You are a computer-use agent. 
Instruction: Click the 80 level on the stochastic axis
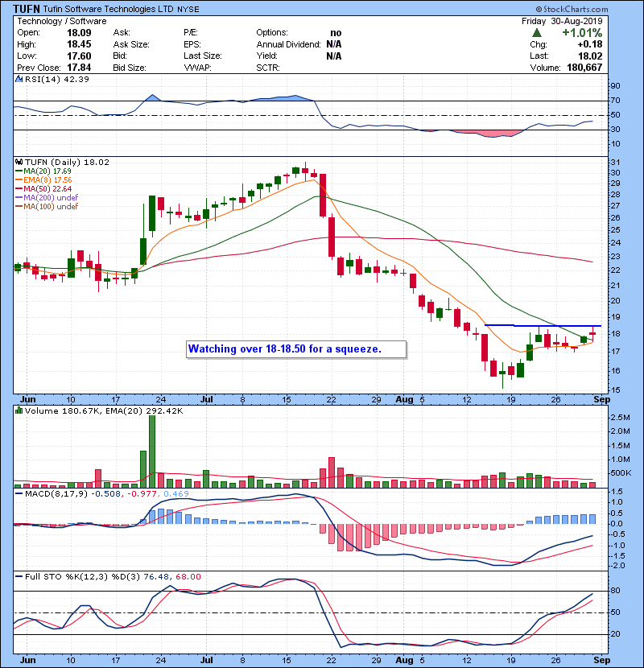click(x=615, y=591)
